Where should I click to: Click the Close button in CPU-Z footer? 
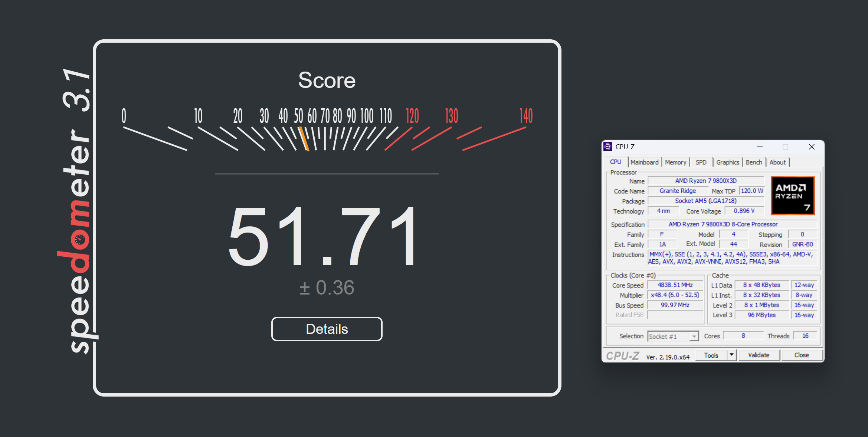[802, 355]
